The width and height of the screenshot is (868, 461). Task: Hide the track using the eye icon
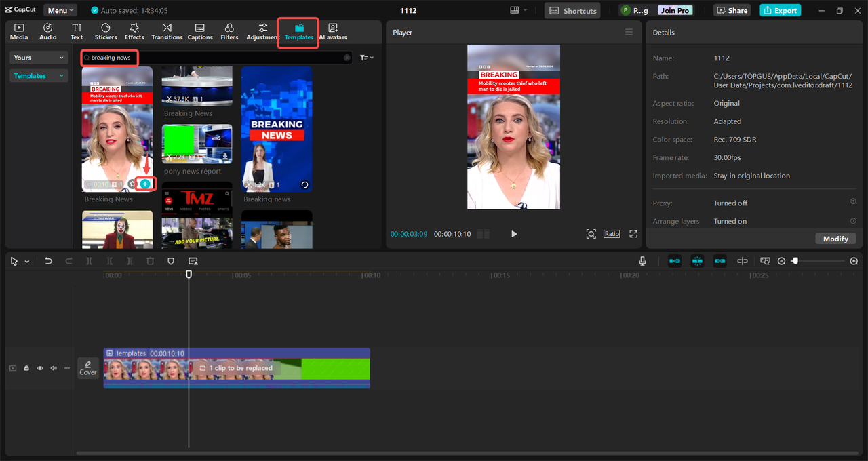click(x=40, y=368)
